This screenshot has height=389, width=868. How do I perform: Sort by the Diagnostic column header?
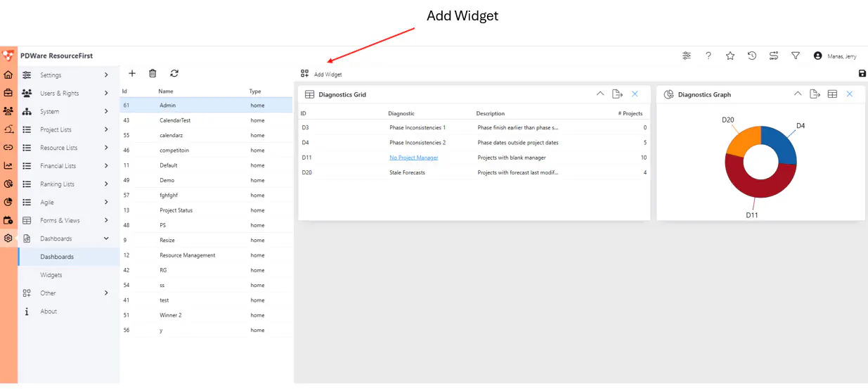[x=401, y=113]
